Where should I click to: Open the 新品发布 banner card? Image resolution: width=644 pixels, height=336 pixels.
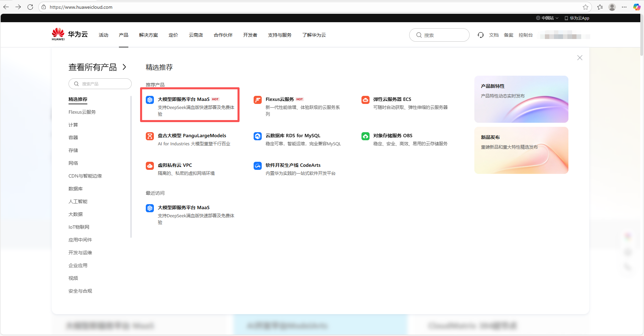coord(521,150)
